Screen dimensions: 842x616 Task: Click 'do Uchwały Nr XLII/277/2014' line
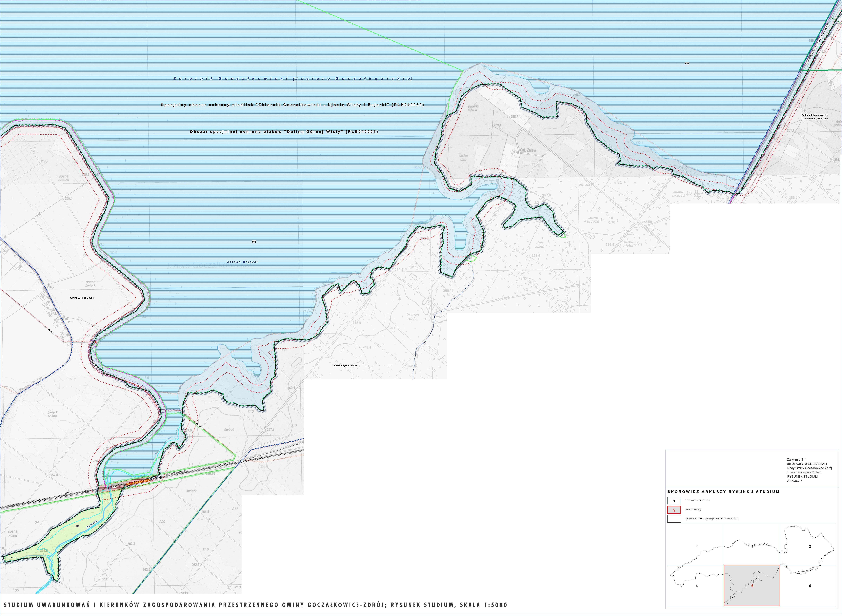807,464
